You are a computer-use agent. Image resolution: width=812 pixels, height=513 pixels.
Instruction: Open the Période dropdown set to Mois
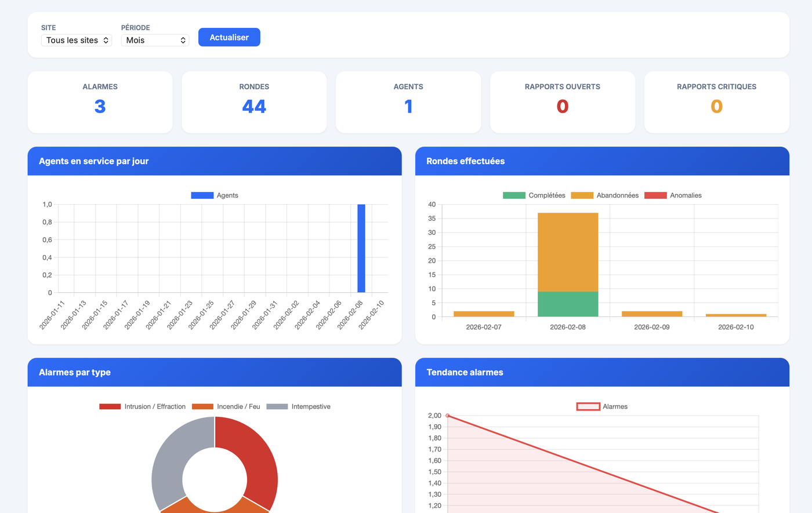coord(155,40)
